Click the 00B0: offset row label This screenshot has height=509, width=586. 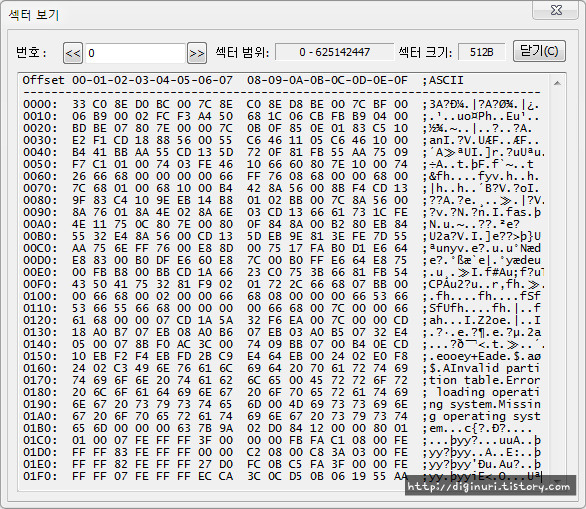(x=40, y=236)
